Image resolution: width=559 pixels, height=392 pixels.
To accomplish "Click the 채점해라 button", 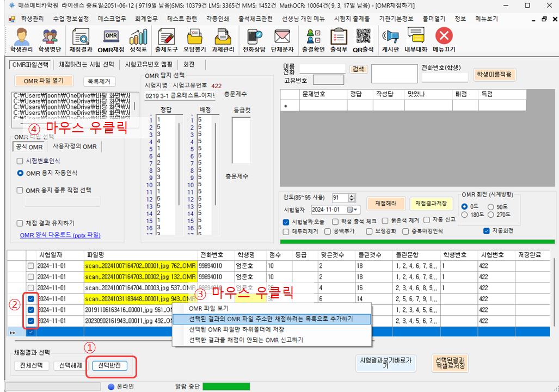I will point(386,203).
